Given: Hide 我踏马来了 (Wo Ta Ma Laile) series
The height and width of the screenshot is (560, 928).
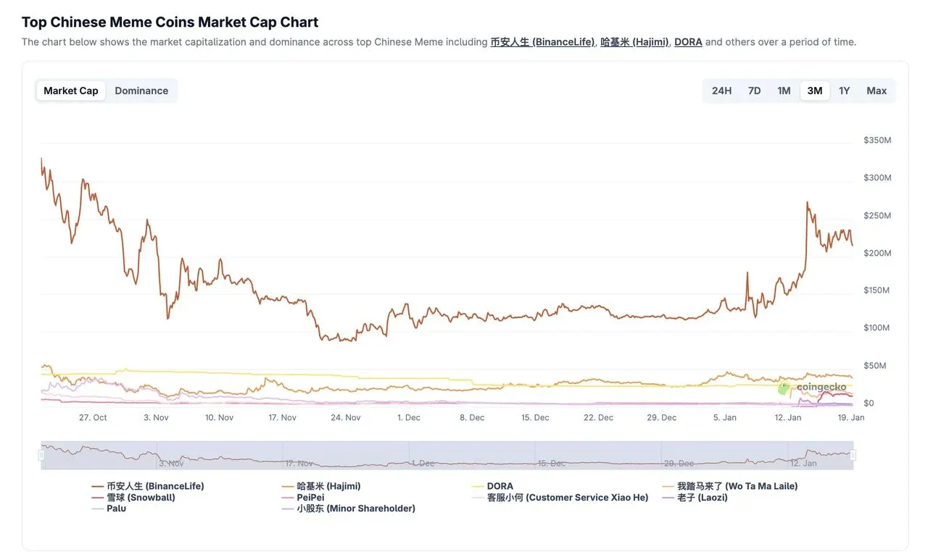Looking at the screenshot, I should [x=731, y=485].
